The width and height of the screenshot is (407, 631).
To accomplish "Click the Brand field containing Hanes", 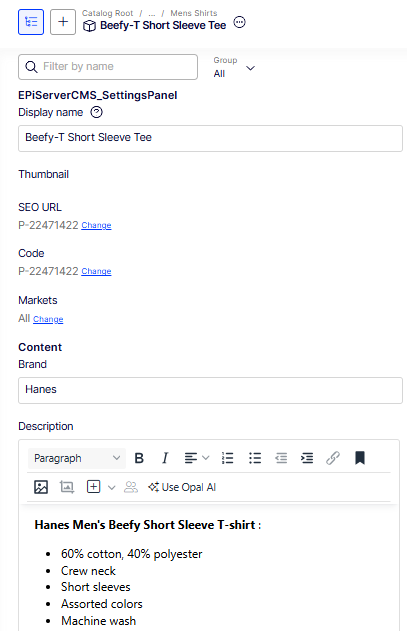I will click(210, 390).
